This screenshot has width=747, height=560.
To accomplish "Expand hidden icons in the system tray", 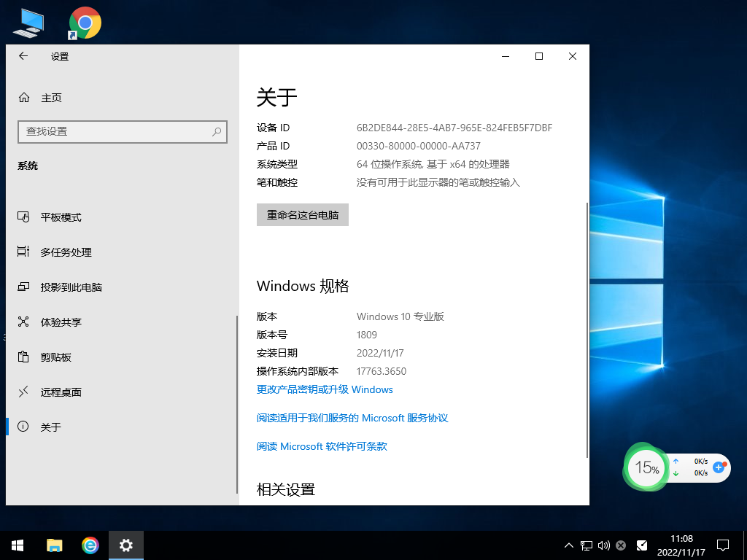I will point(568,545).
